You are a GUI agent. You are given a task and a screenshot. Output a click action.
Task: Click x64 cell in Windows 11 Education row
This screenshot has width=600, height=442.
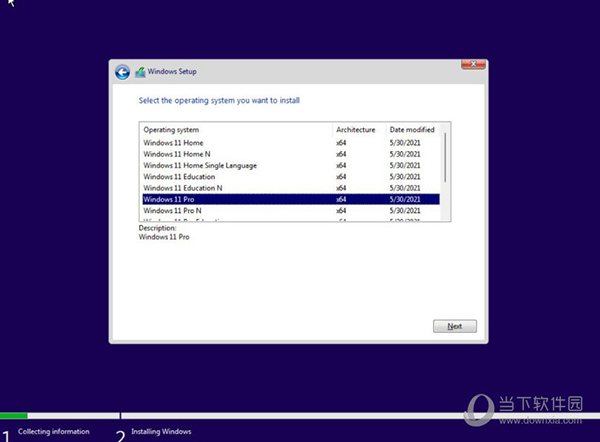(x=341, y=176)
